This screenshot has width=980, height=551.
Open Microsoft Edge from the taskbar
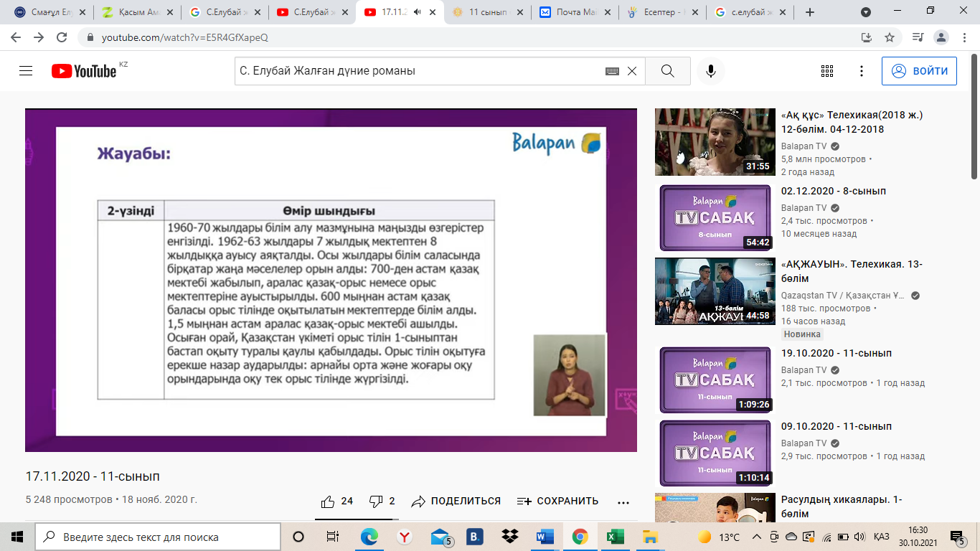(369, 537)
